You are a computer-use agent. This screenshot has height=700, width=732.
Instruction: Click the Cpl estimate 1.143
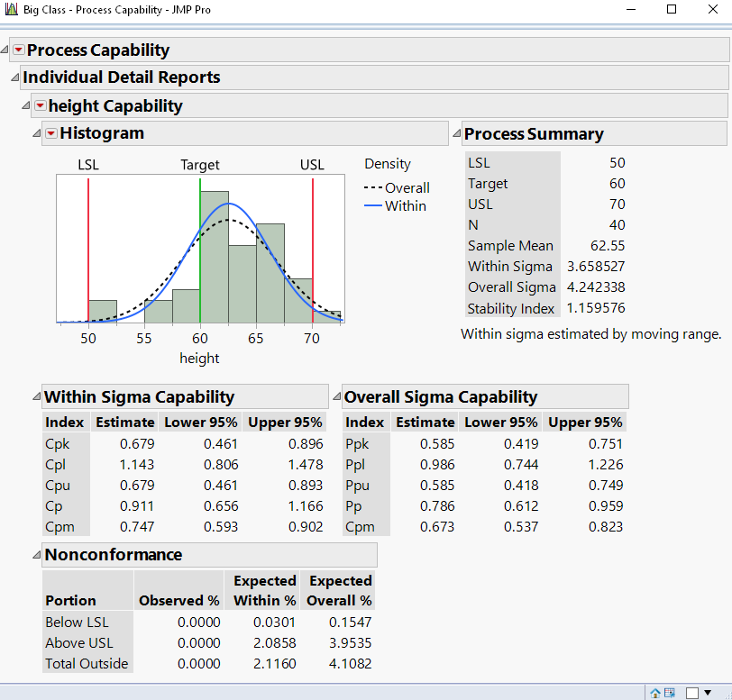(137, 465)
